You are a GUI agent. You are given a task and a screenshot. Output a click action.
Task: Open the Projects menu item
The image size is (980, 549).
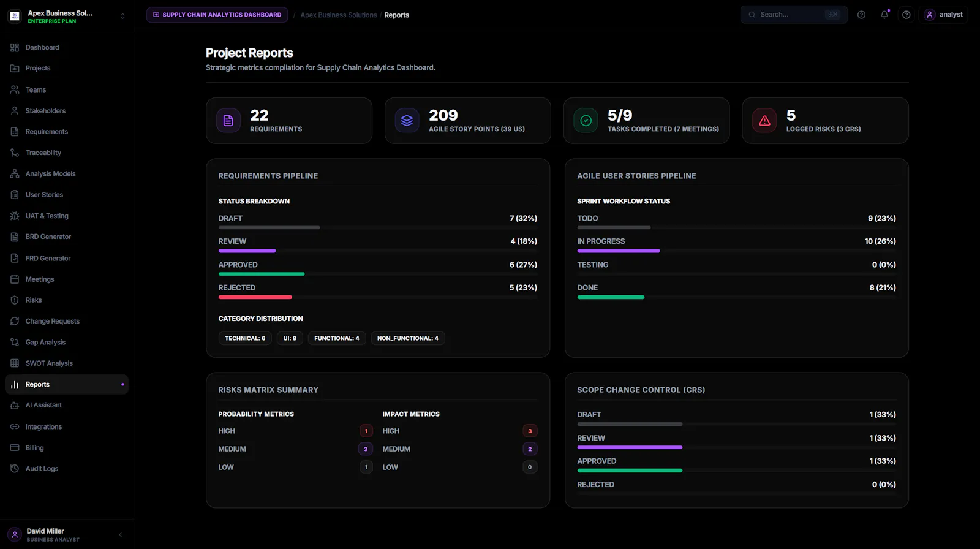click(x=67, y=68)
